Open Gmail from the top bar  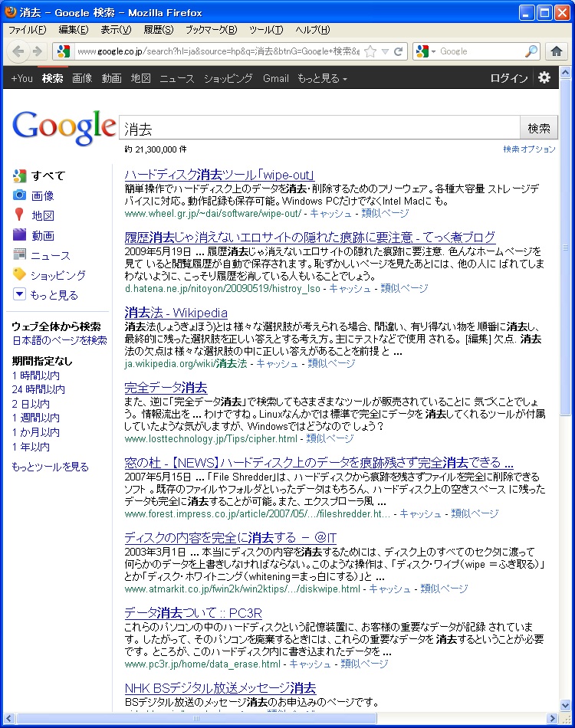click(x=276, y=78)
